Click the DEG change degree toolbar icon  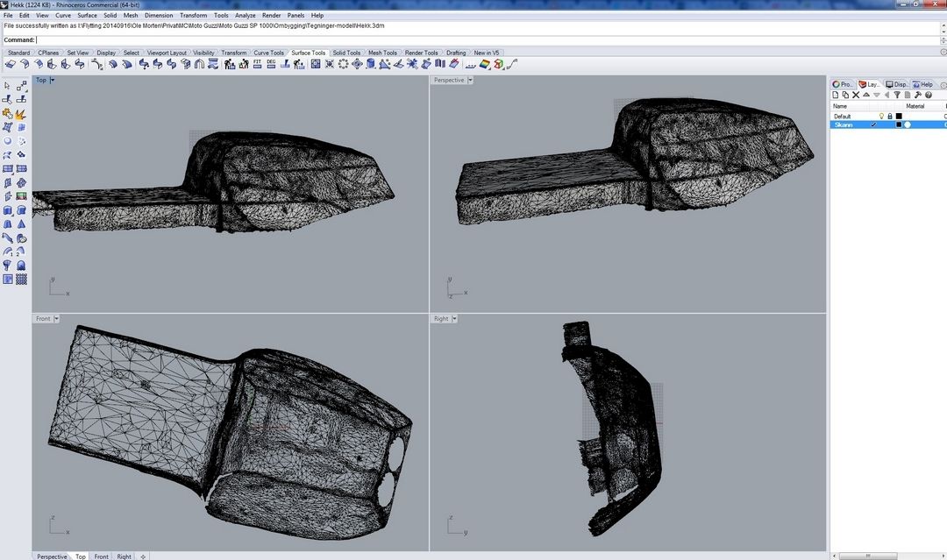[271, 64]
